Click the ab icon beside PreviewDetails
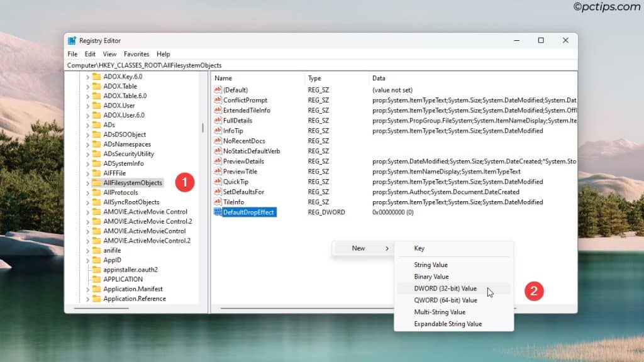Image resolution: width=644 pixels, height=362 pixels. 219,161
